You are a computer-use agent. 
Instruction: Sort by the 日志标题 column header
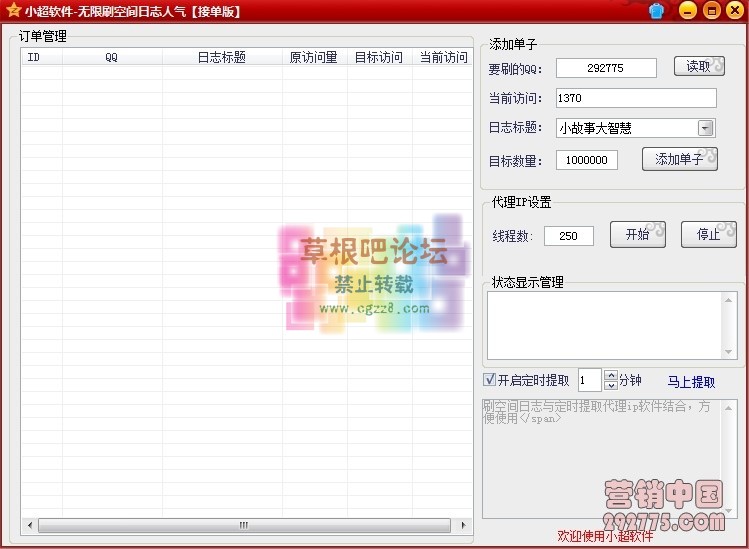tap(222, 57)
